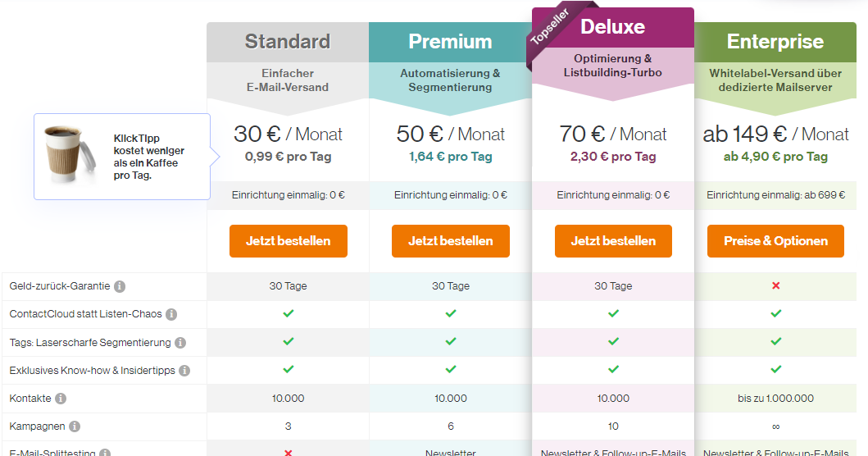Image resolution: width=868 pixels, height=456 pixels.
Task: Click the Kontakte info icon
Action: [x=61, y=399]
